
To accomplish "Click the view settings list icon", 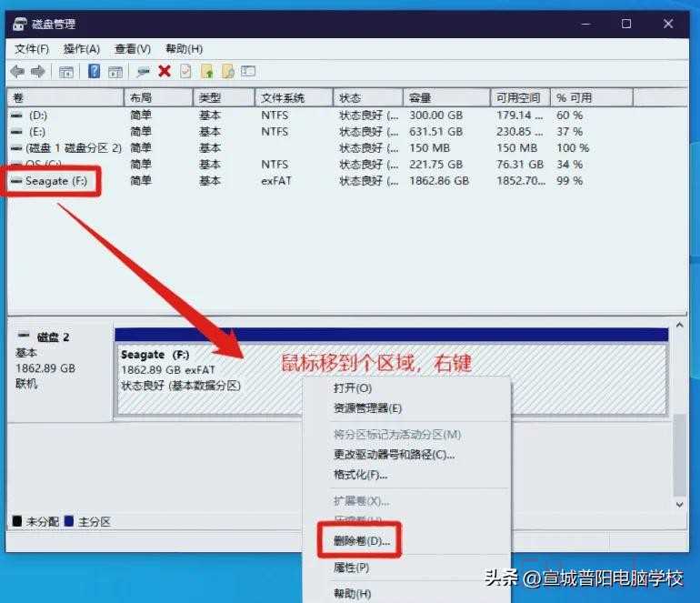I will (248, 71).
